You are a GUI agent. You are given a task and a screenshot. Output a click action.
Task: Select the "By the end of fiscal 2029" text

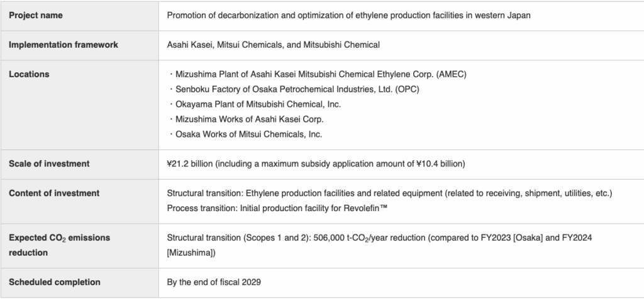point(214,282)
